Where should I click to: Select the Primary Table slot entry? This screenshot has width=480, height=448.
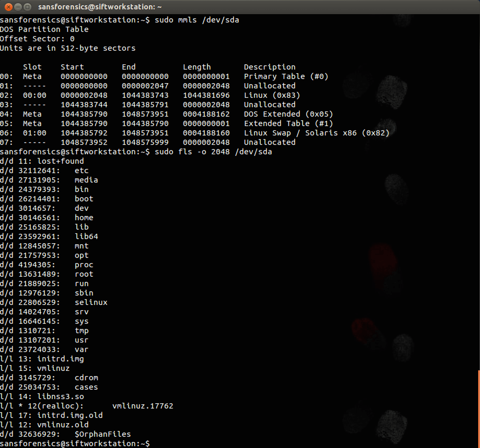(x=286, y=76)
